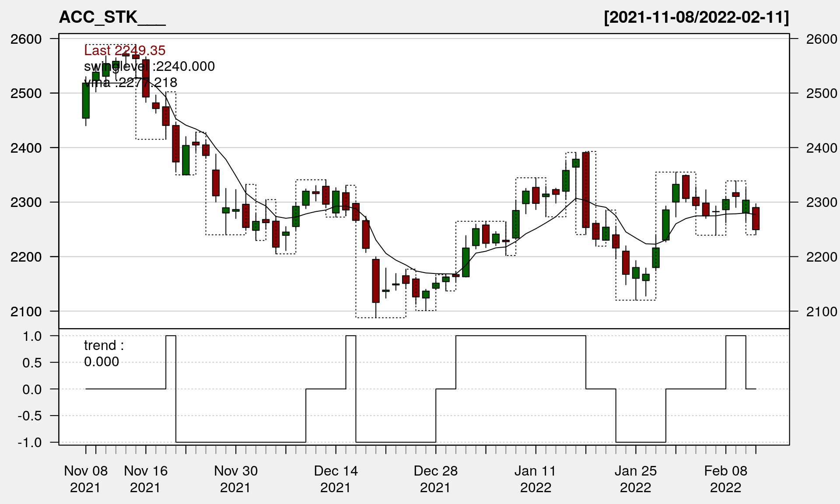Image resolution: width=840 pixels, height=504 pixels.
Task: Click the Feb 08 2022 date label
Action: pos(726,479)
